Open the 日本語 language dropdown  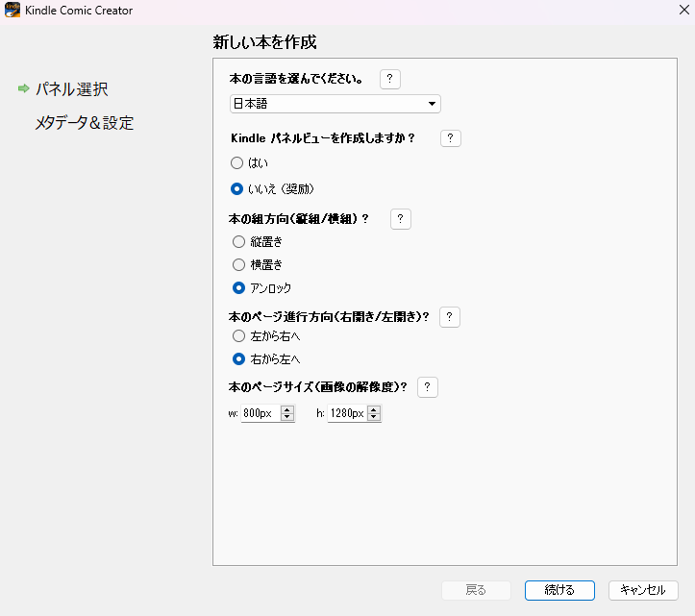[335, 104]
